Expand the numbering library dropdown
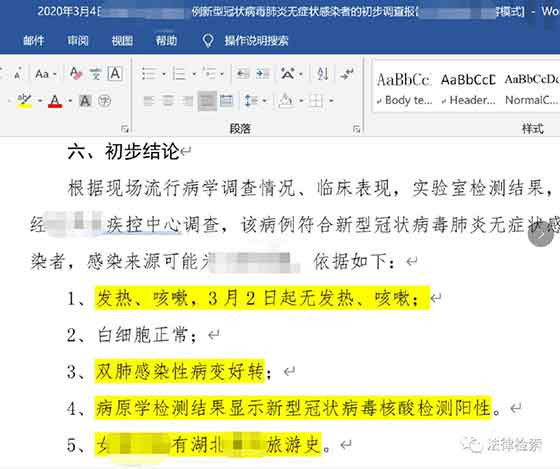This screenshot has height=469, width=560. click(x=194, y=74)
